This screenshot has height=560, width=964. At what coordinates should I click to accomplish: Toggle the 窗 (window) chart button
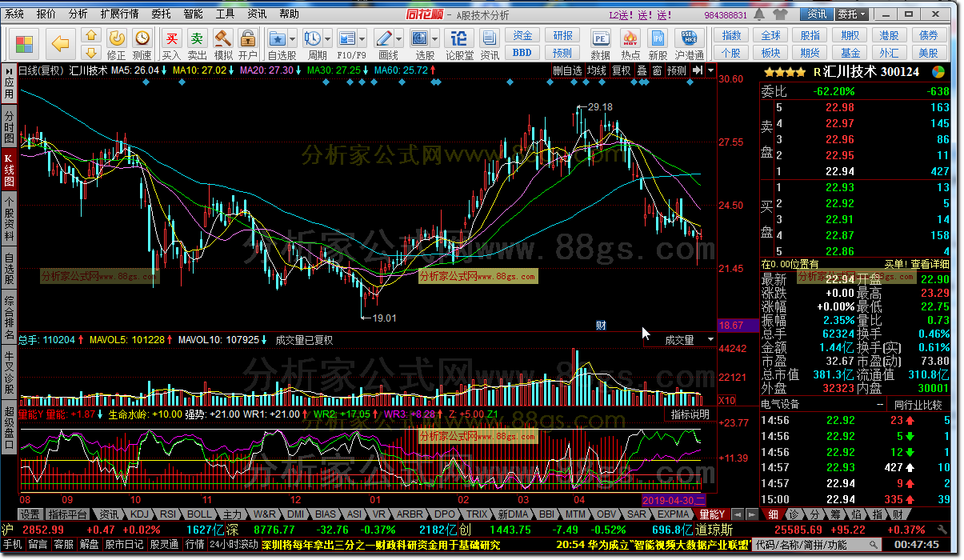[x=657, y=70]
